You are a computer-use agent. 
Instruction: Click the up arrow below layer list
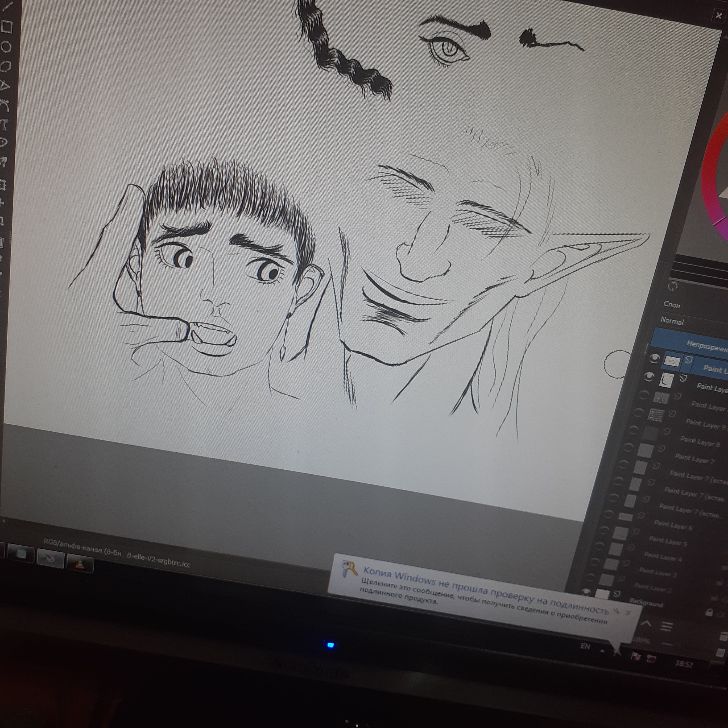646,623
